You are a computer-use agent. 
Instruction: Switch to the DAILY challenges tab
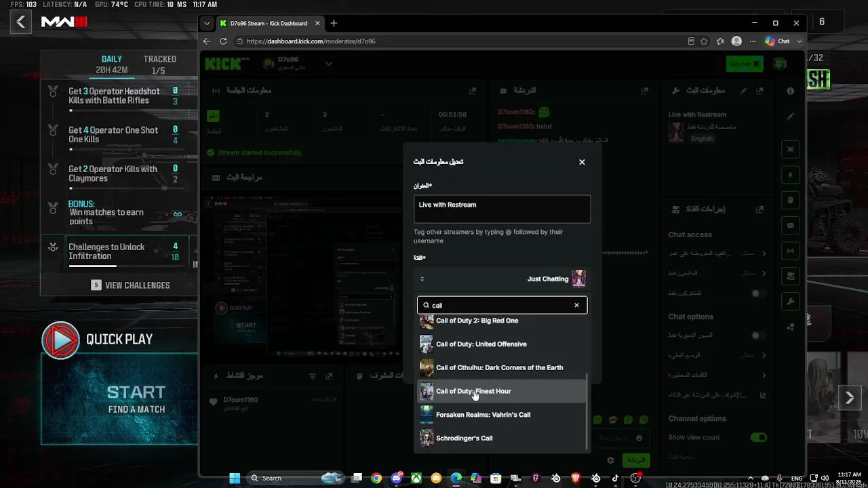tap(112, 64)
